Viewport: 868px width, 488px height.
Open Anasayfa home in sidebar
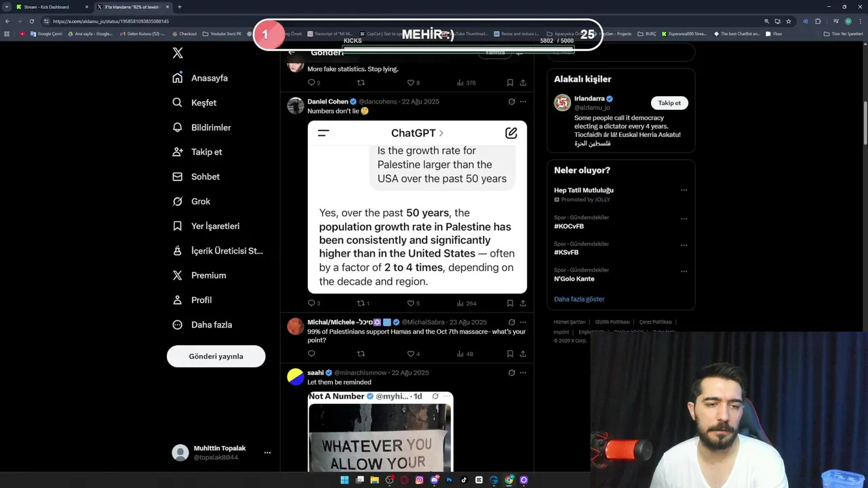pyautogui.click(x=200, y=78)
